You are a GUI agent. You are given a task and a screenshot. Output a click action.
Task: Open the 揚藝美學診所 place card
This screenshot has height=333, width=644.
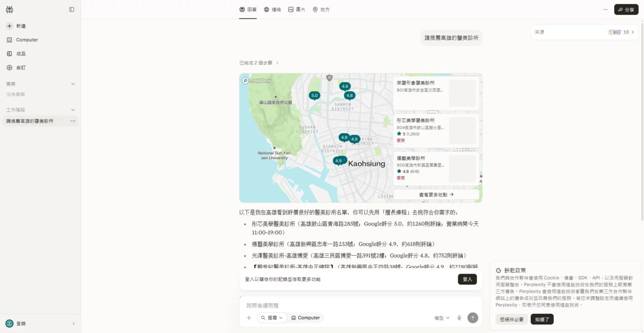(x=436, y=168)
